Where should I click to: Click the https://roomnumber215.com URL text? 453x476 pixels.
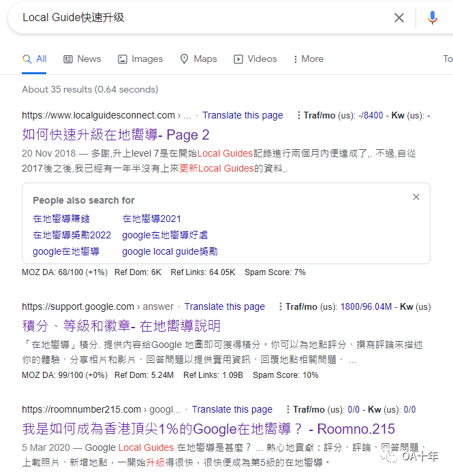click(x=81, y=409)
